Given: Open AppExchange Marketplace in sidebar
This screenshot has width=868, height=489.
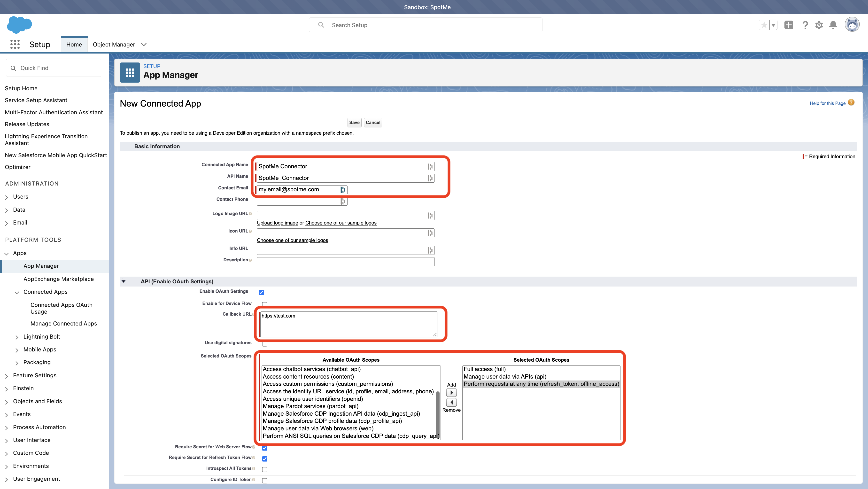Looking at the screenshot, I should pyautogui.click(x=59, y=279).
